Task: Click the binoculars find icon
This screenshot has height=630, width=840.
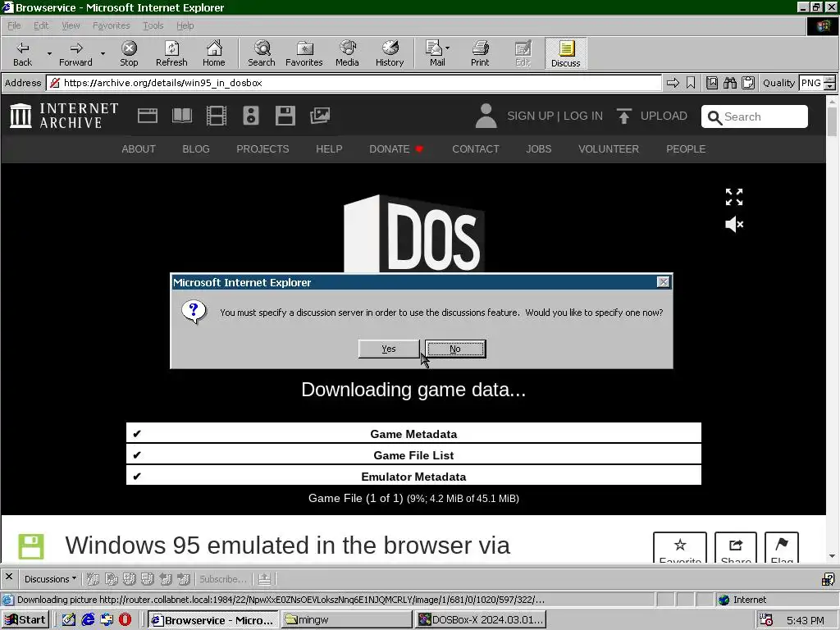Action: tap(730, 83)
